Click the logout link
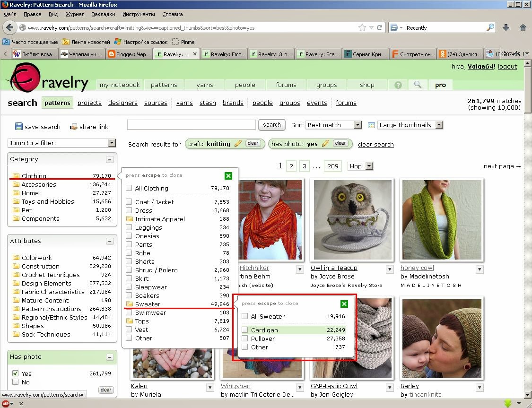 507,67
